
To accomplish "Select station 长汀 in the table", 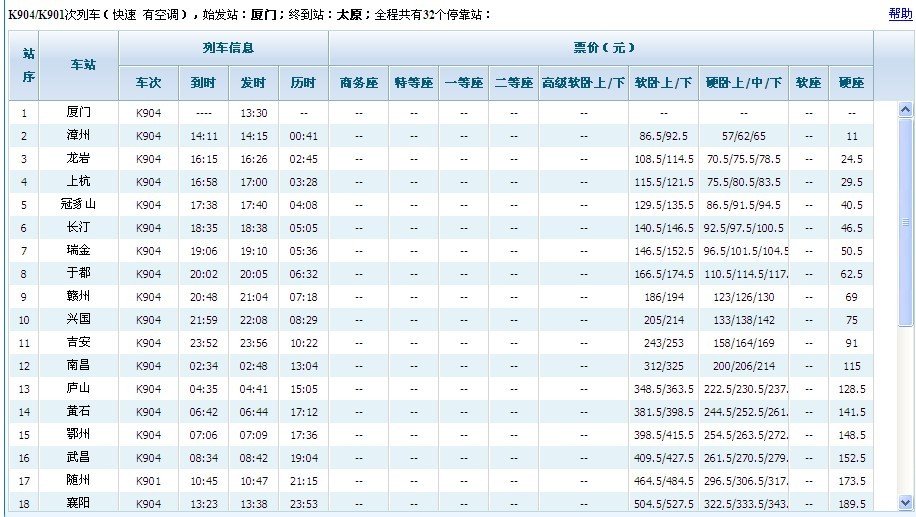I will coord(78,227).
